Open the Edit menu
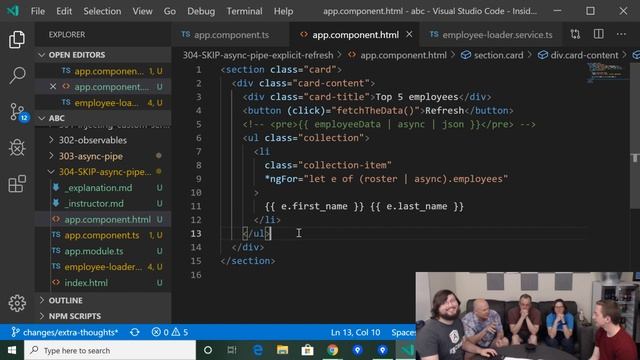Image resolution: width=640 pixels, height=360 pixels. (64, 11)
